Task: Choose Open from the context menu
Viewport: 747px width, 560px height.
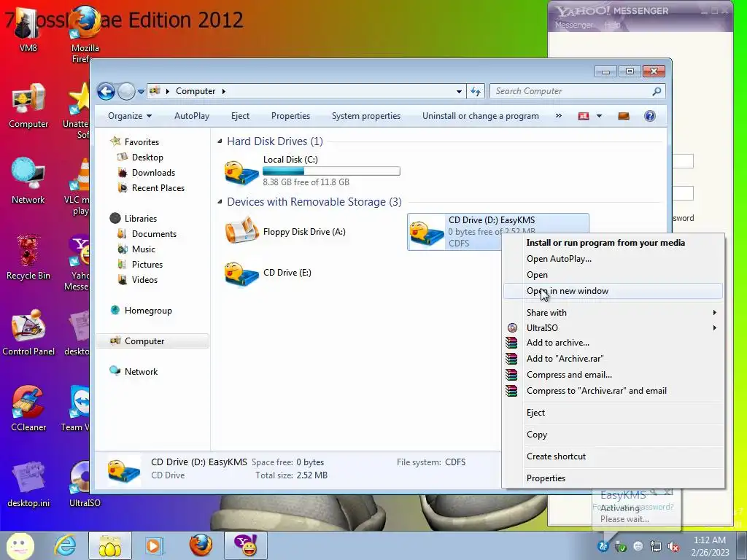Action: 613,275
